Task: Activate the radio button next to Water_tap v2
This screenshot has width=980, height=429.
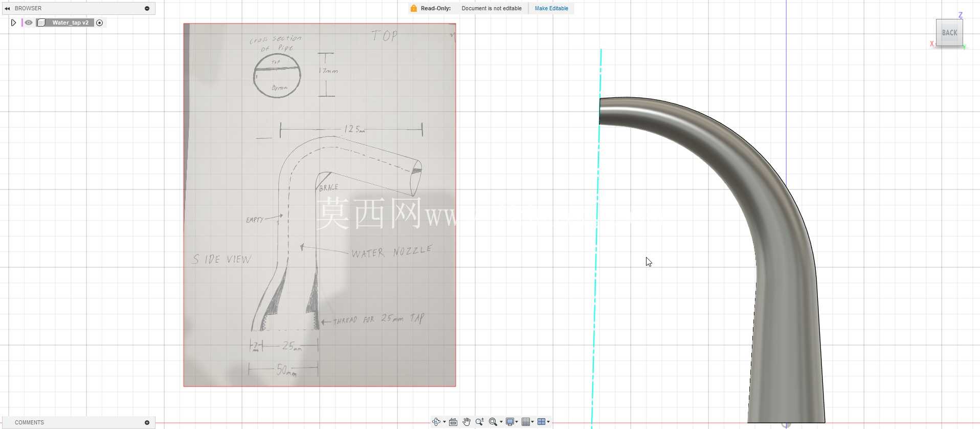Action: click(100, 23)
